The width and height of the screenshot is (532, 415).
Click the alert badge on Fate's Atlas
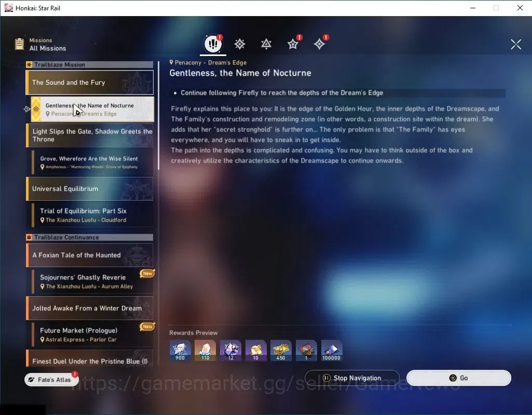pyautogui.click(x=75, y=375)
